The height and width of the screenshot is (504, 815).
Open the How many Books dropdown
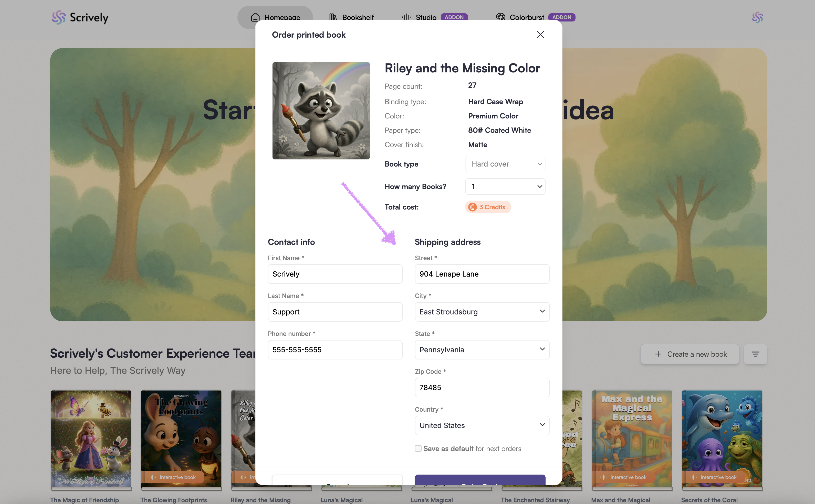tap(505, 187)
